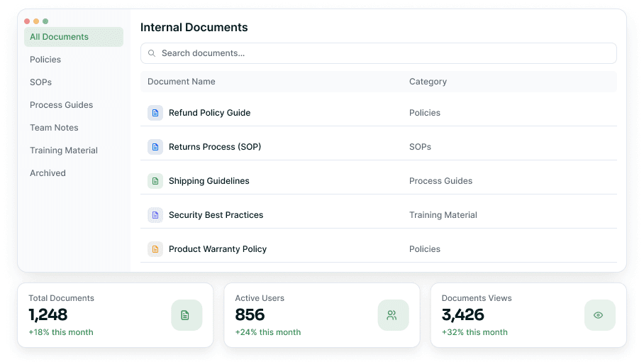The width and height of the screenshot is (644, 362).
Task: Open the Security Best Practices document
Action: pos(216,215)
